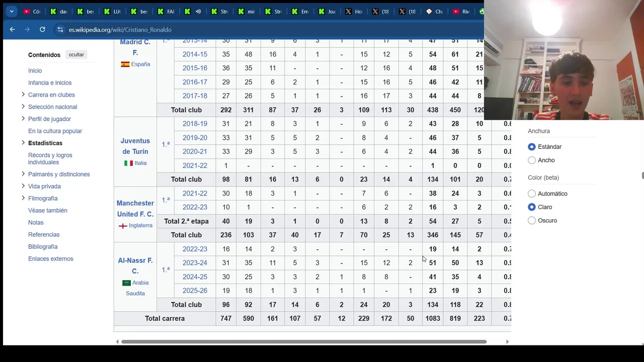Expand Selección nacional in the contents
Viewport: 644px width, 362px height.
23,107
